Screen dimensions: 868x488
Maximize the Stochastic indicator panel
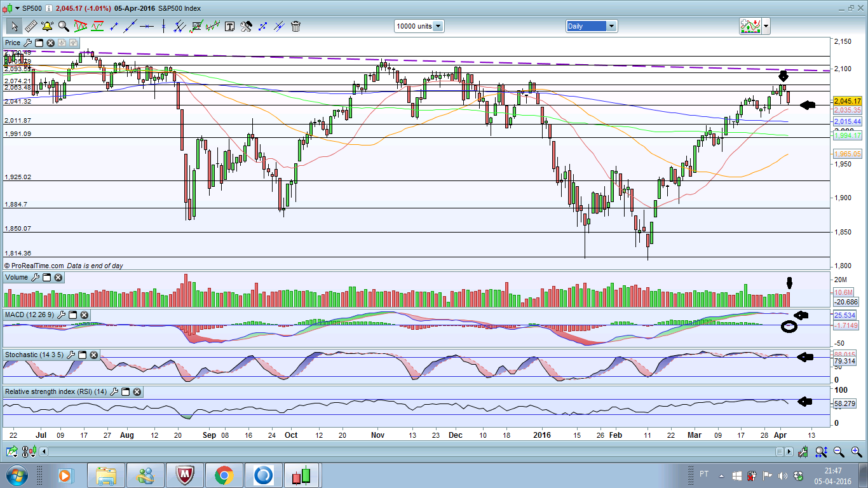[81, 355]
